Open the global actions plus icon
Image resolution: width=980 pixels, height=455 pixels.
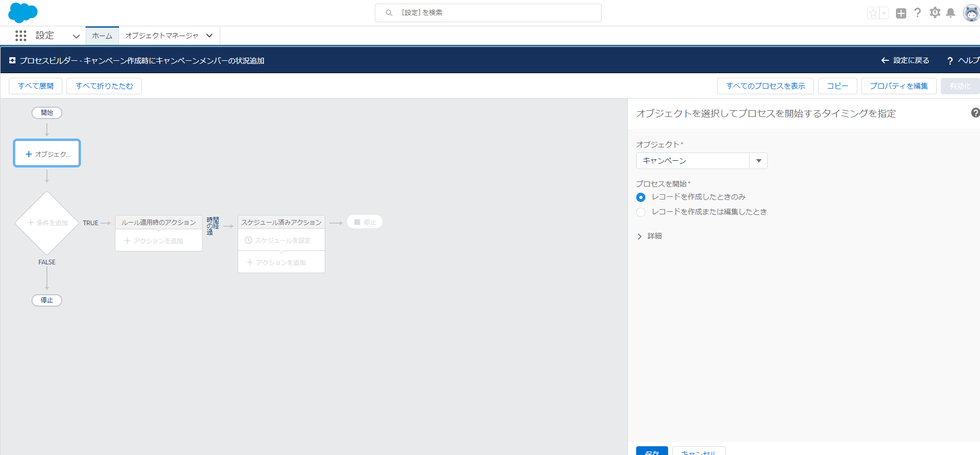coord(901,13)
